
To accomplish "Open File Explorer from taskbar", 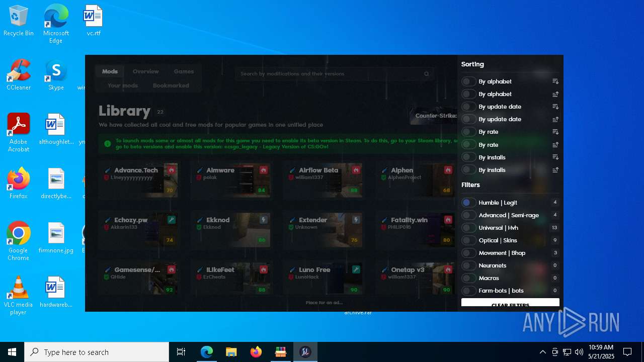I will coord(231,352).
